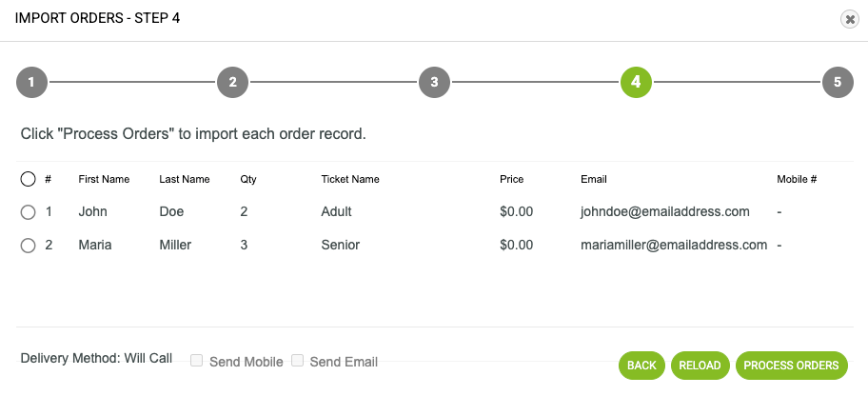Image resolution: width=868 pixels, height=396 pixels.
Task: Jump to step 5 circle
Action: 838,82
